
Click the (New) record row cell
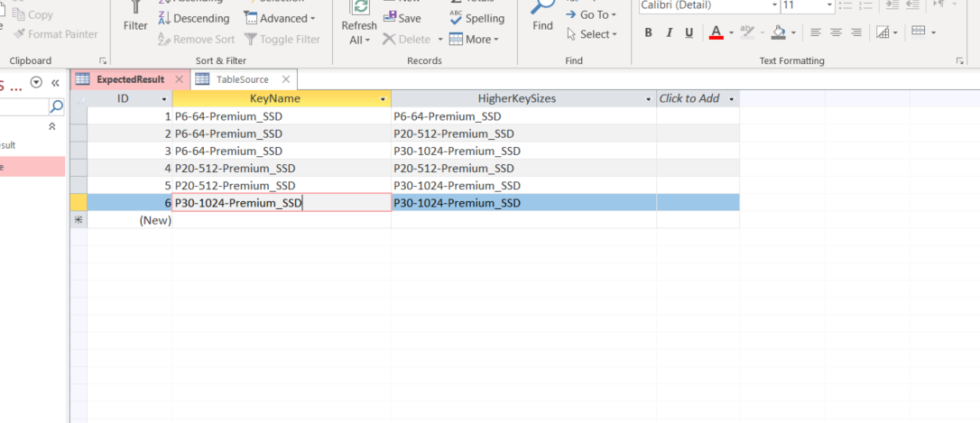(129, 220)
